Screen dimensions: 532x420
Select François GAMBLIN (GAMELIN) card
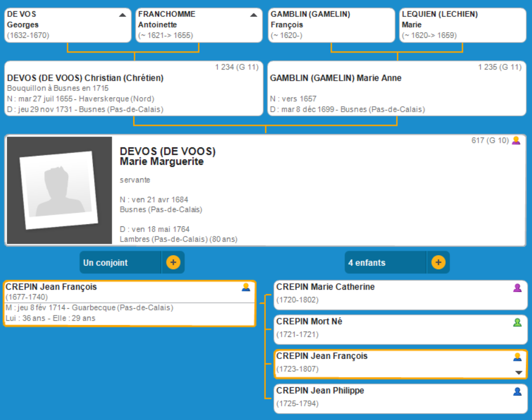[331, 25]
